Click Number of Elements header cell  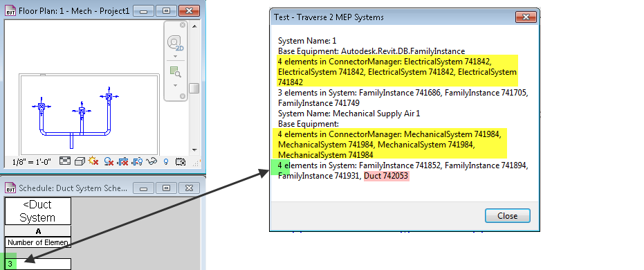click(x=38, y=242)
